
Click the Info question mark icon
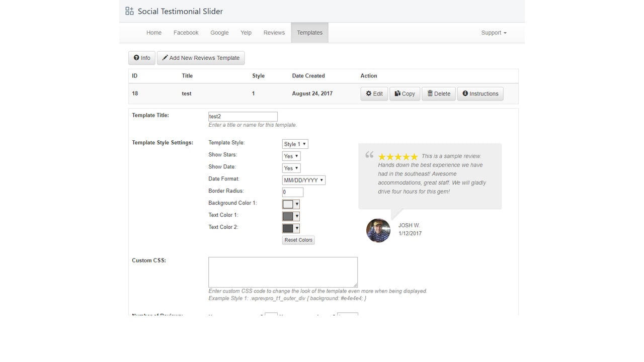coord(136,58)
